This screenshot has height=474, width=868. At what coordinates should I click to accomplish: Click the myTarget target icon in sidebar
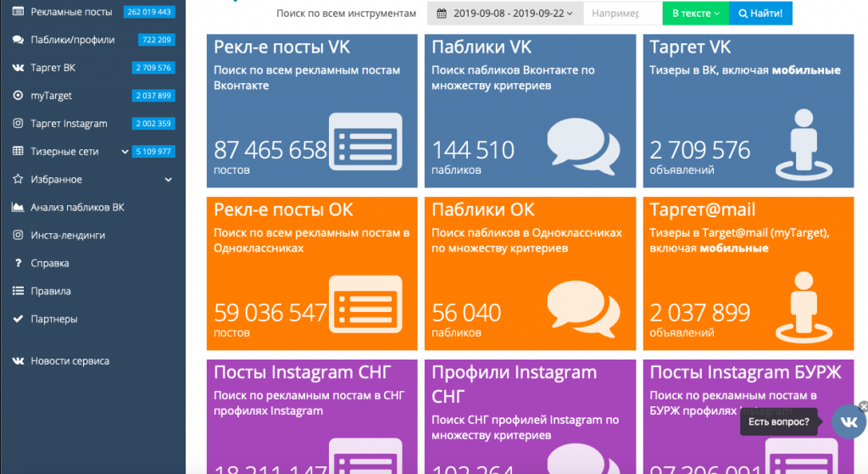click(x=18, y=95)
